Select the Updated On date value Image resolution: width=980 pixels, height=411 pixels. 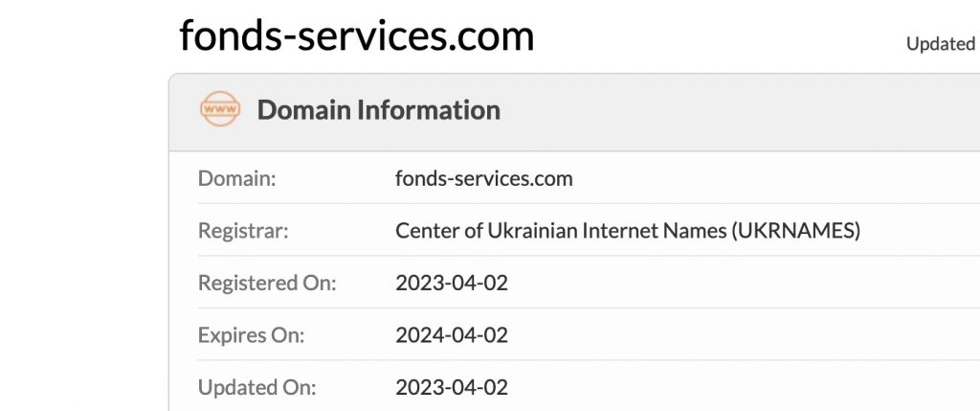(451, 388)
